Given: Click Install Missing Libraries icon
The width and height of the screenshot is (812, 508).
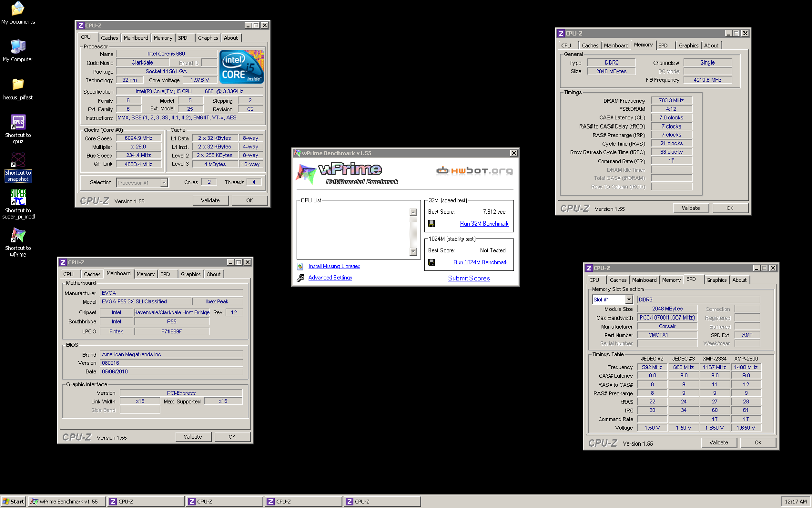Looking at the screenshot, I should click(300, 266).
